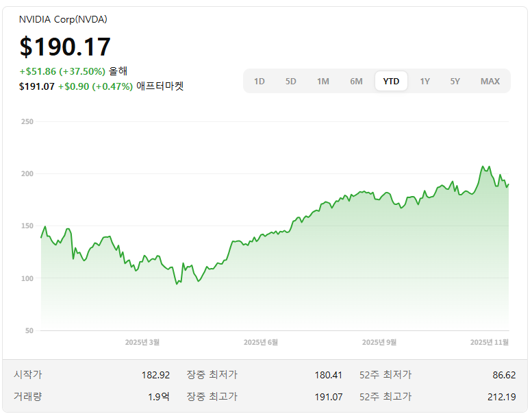532x414 pixels.
Task: Click the +$51.86 (+37.50%) yearly change
Action: click(62, 71)
